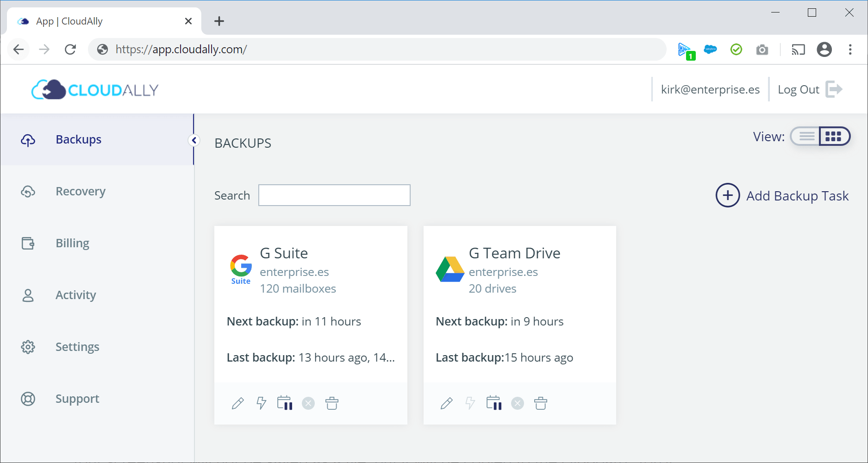Go back in browser history
The image size is (868, 463).
pos(19,50)
